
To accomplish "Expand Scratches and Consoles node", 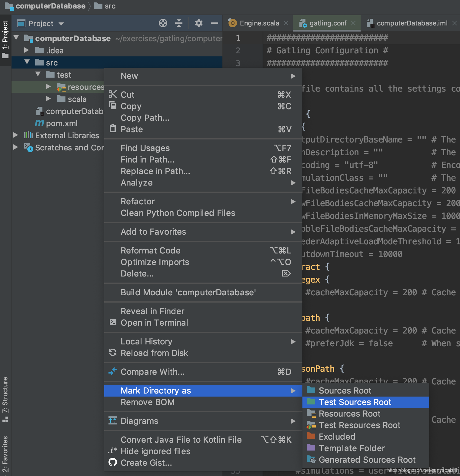I will (16, 147).
